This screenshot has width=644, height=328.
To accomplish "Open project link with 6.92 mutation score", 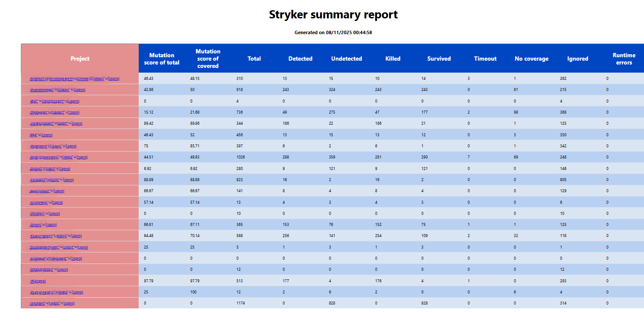I will click(50, 169).
